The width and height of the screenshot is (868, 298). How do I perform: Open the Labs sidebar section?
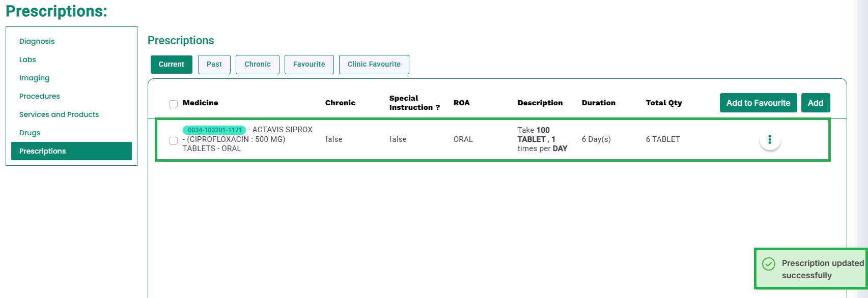(x=27, y=59)
